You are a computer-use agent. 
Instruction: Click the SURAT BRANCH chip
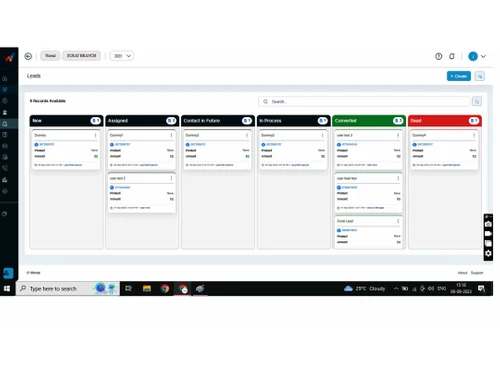(x=81, y=56)
